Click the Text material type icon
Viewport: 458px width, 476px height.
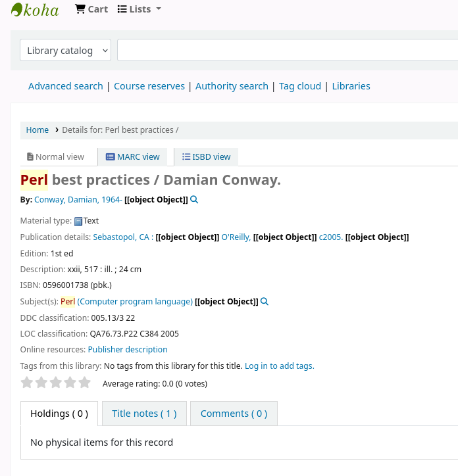pyautogui.click(x=78, y=222)
